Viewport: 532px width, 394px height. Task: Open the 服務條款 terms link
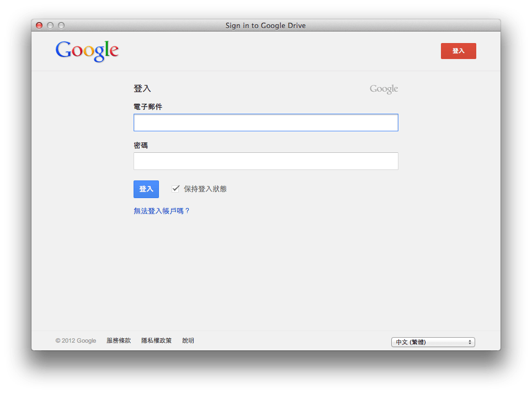pos(119,340)
